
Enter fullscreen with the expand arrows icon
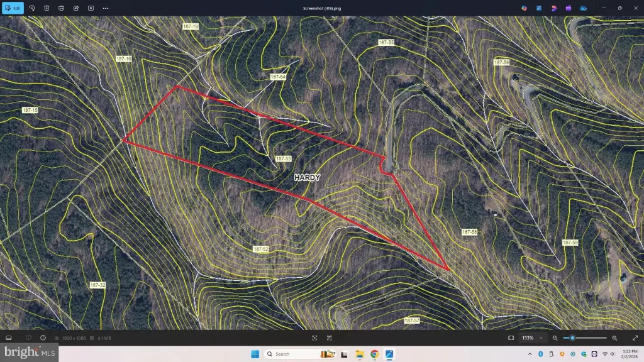[x=635, y=338]
